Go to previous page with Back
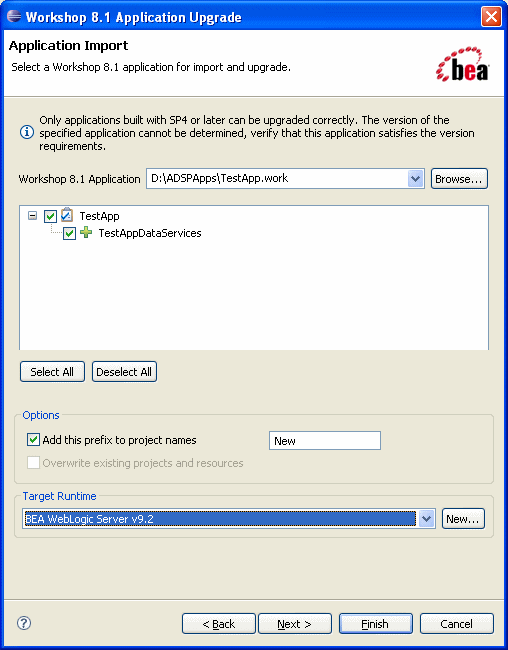Viewport: 508px width, 650px height. 219,623
